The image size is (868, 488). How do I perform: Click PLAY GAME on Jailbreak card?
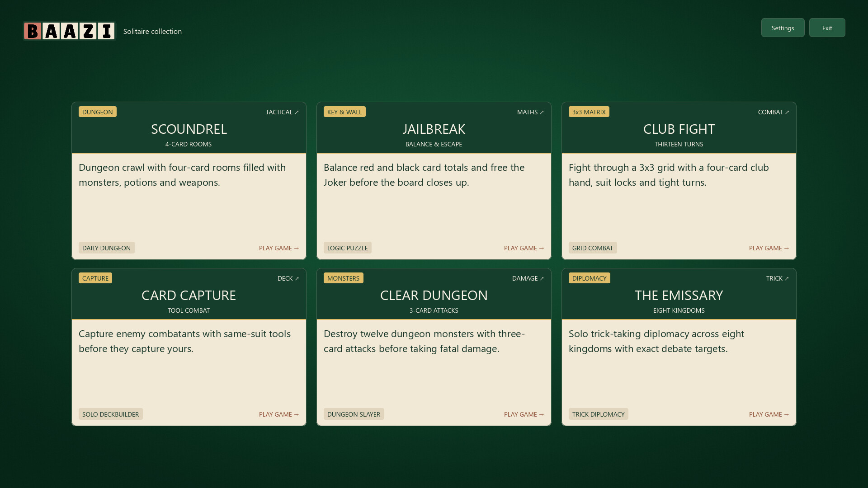tap(524, 248)
